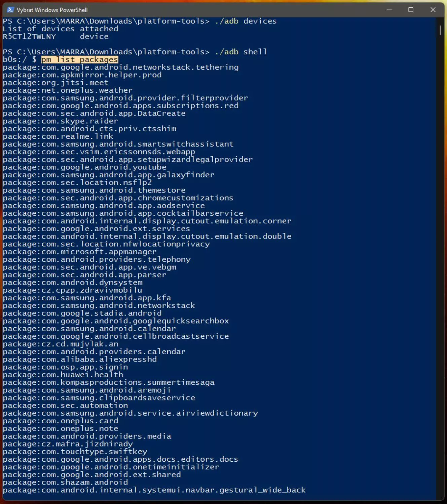Click the vertical scrollbar thumb
Viewport: 447px width, 504px height.
pos(440,30)
